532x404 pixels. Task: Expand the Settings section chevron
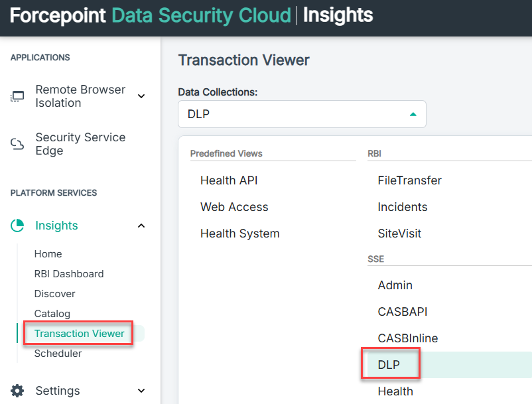tap(141, 391)
